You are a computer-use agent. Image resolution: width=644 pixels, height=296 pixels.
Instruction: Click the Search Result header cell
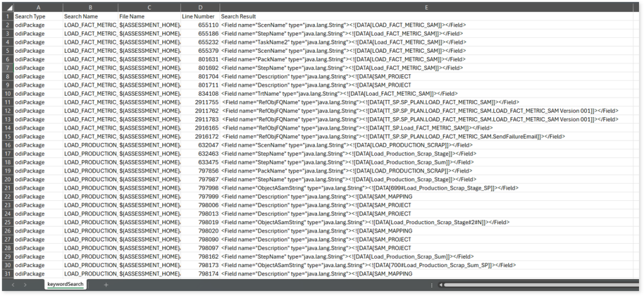pos(426,16)
